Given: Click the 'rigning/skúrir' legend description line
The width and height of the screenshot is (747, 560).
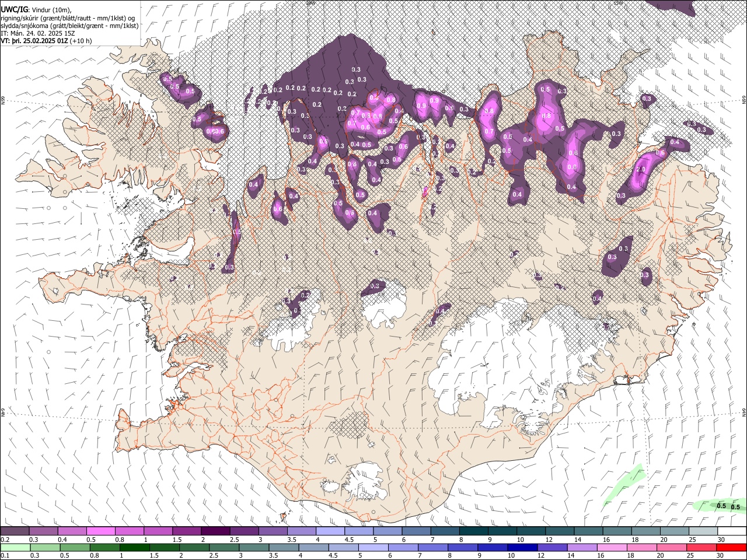Looking at the screenshot, I should pos(68,17).
